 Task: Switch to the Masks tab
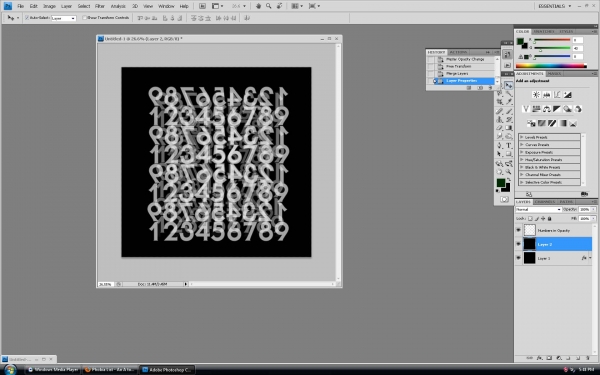[554, 73]
